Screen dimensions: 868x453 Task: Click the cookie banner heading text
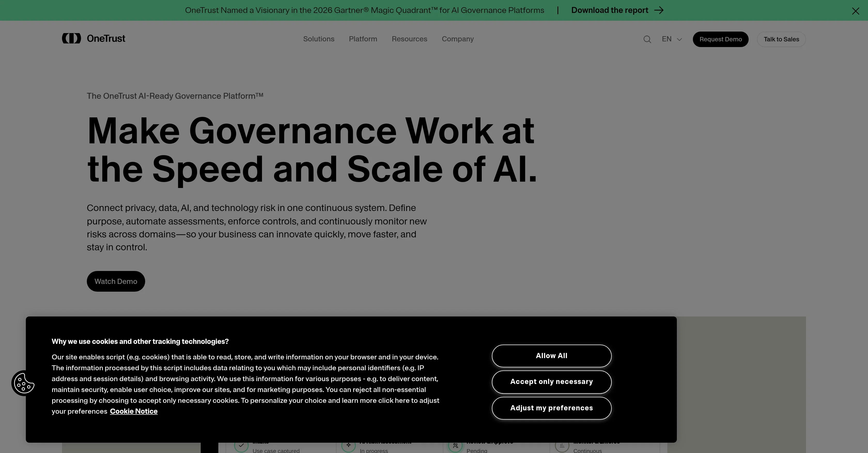pyautogui.click(x=140, y=341)
